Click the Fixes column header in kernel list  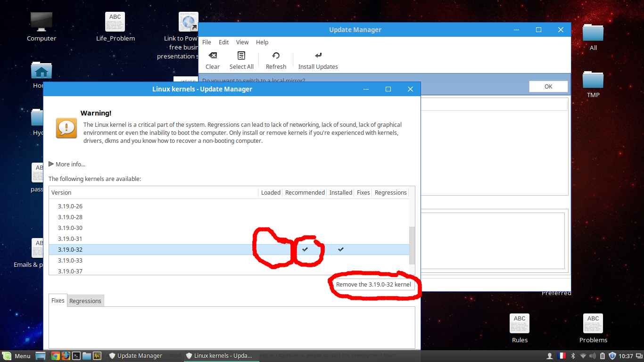363,192
